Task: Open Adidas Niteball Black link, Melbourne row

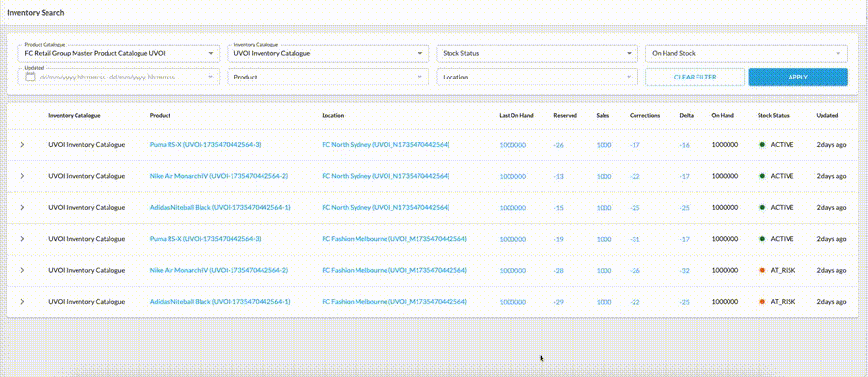Action: pyautogui.click(x=220, y=302)
